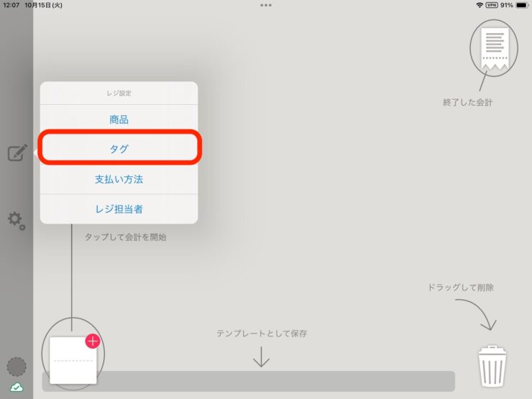This screenshot has width=532, height=399.
Task: Tap the 終了した会計 label
Action: tap(467, 103)
